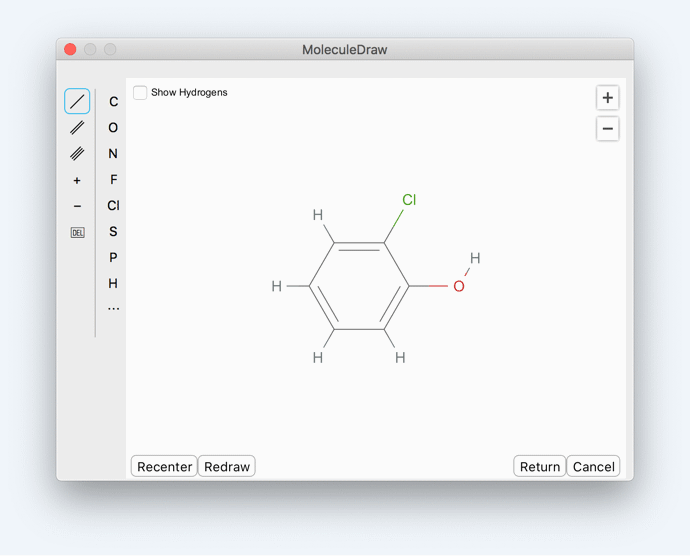
Task: Pick Nitrogen from the element list
Action: point(113,154)
